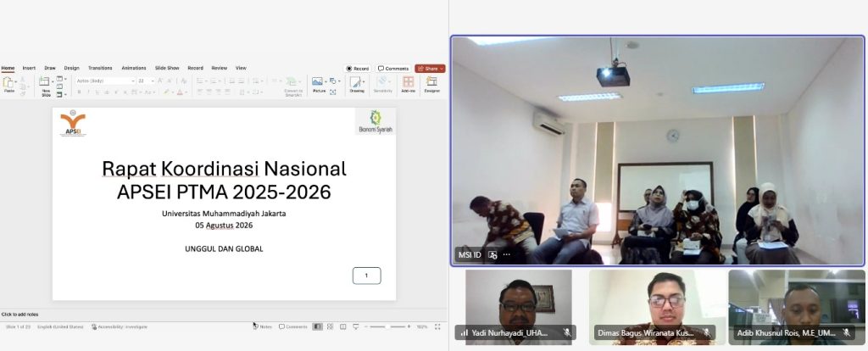
Task: Click 'Click to add notes' field
Action: coord(20,315)
